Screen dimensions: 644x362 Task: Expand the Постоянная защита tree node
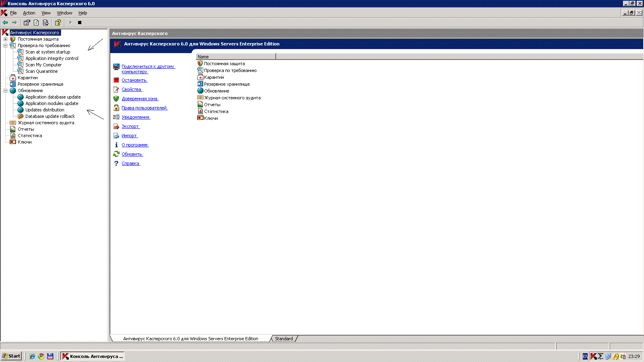point(6,39)
